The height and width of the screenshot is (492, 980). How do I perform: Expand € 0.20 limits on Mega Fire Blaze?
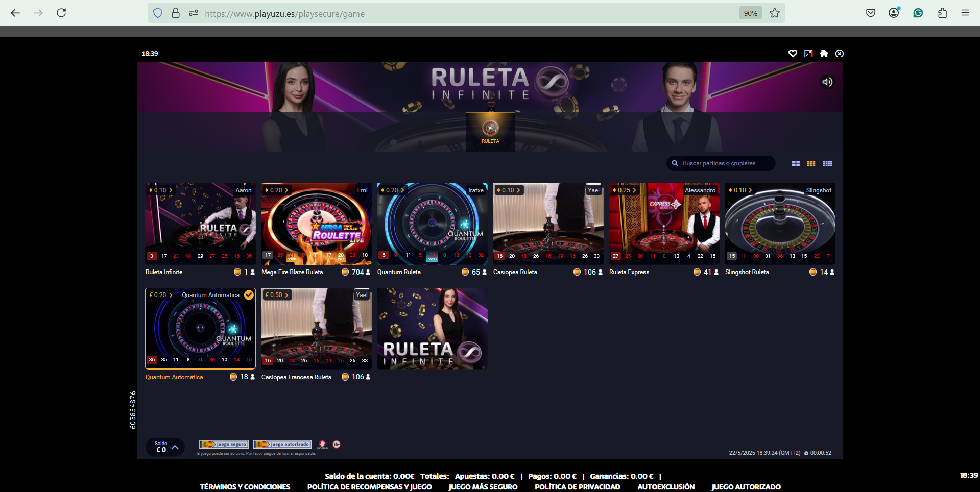pos(277,190)
